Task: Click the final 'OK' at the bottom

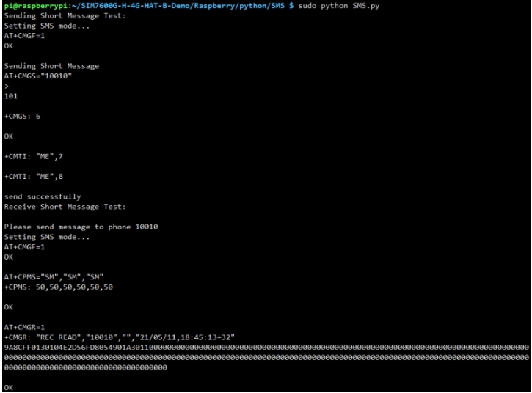Action: (9, 388)
